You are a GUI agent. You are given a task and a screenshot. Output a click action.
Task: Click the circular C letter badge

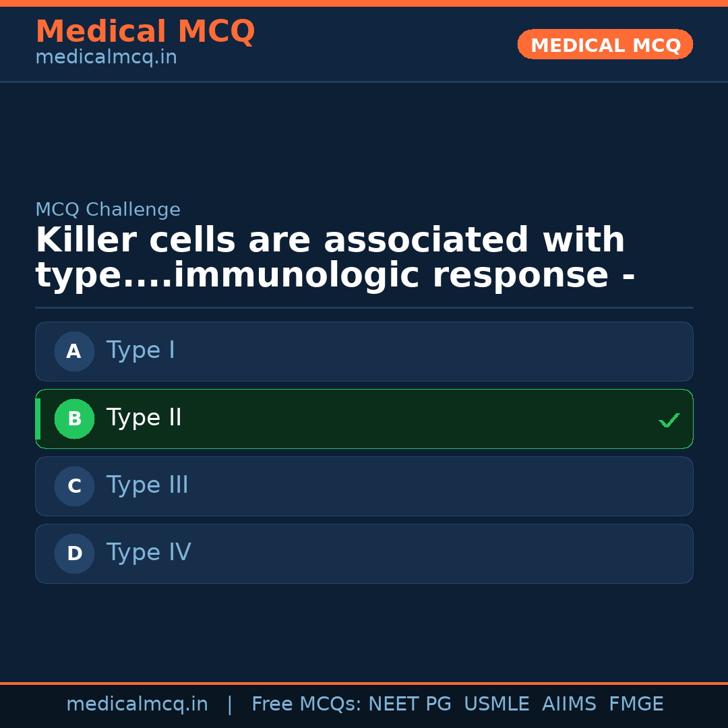click(74, 486)
